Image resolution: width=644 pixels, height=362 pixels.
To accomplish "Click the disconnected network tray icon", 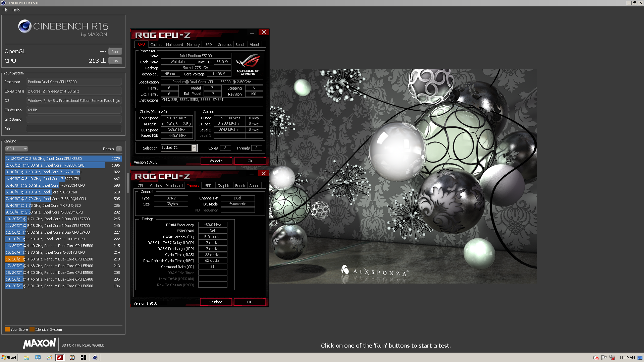I will (x=612, y=358).
